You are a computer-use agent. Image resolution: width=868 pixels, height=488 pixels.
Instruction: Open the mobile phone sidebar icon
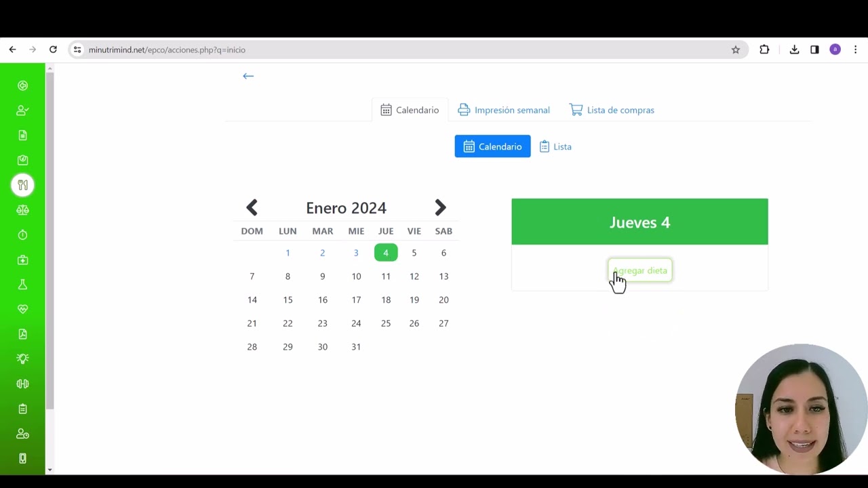(x=22, y=458)
